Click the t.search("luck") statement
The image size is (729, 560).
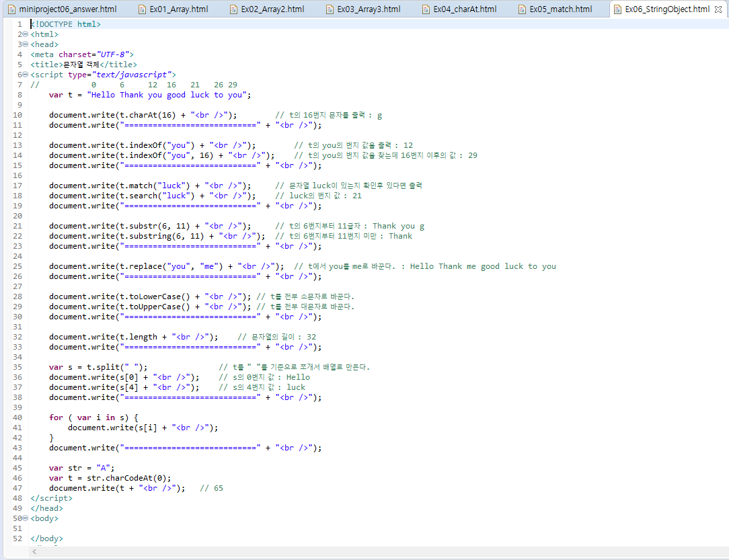pos(153,196)
